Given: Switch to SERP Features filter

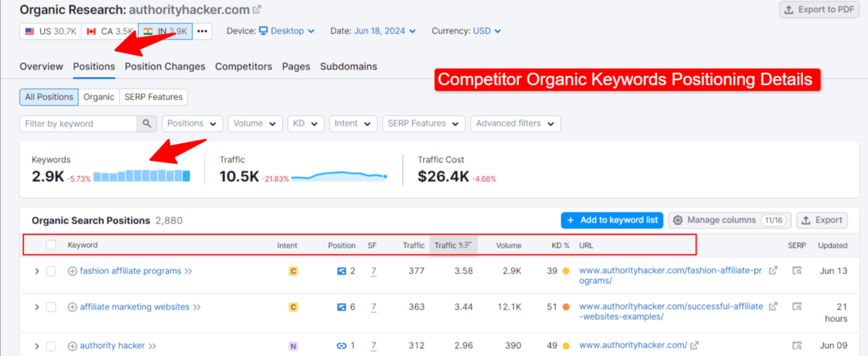Looking at the screenshot, I should click(153, 97).
